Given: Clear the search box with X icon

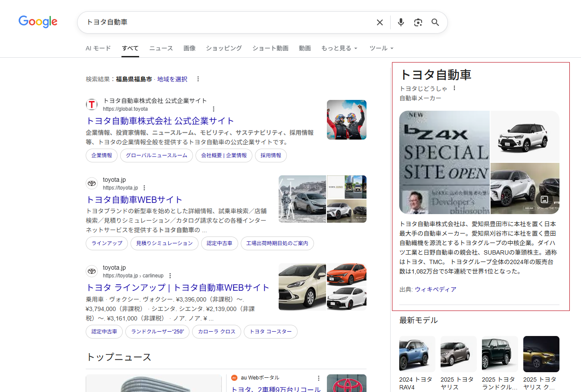Looking at the screenshot, I should pos(379,22).
